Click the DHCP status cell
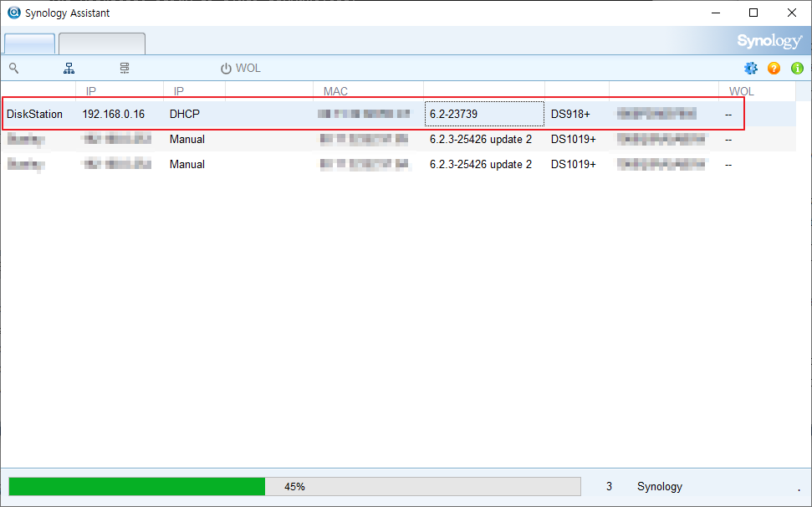The height and width of the screenshot is (507, 812). (x=184, y=114)
